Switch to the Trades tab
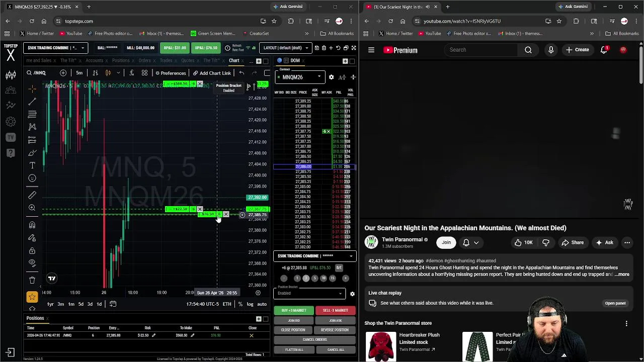The width and height of the screenshot is (644, 362). (166, 60)
